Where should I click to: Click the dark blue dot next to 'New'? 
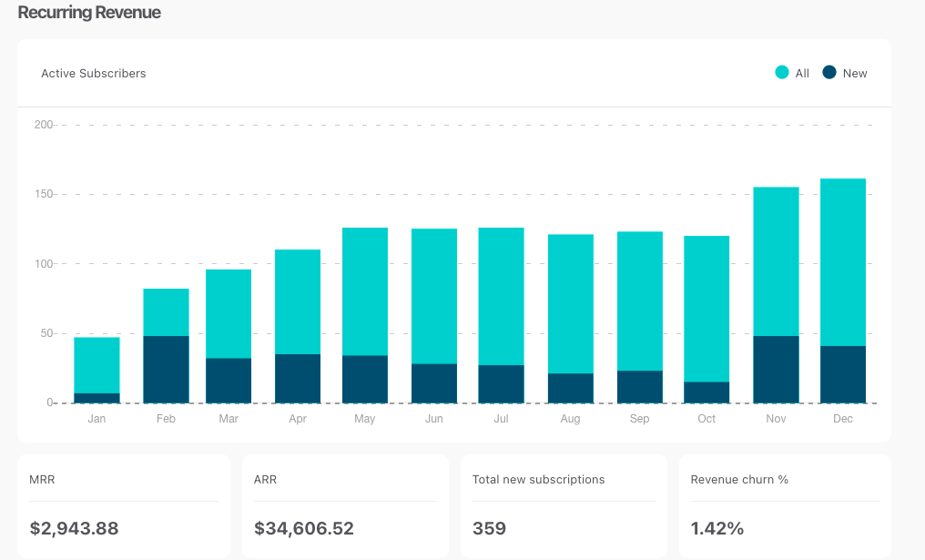pyautogui.click(x=830, y=73)
